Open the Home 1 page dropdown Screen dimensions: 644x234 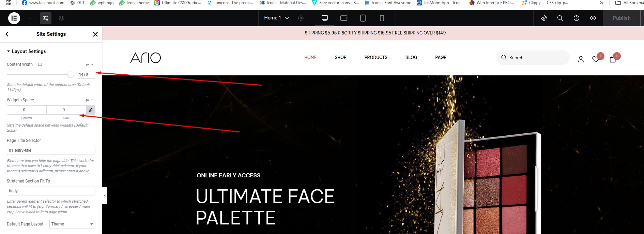coord(276,18)
